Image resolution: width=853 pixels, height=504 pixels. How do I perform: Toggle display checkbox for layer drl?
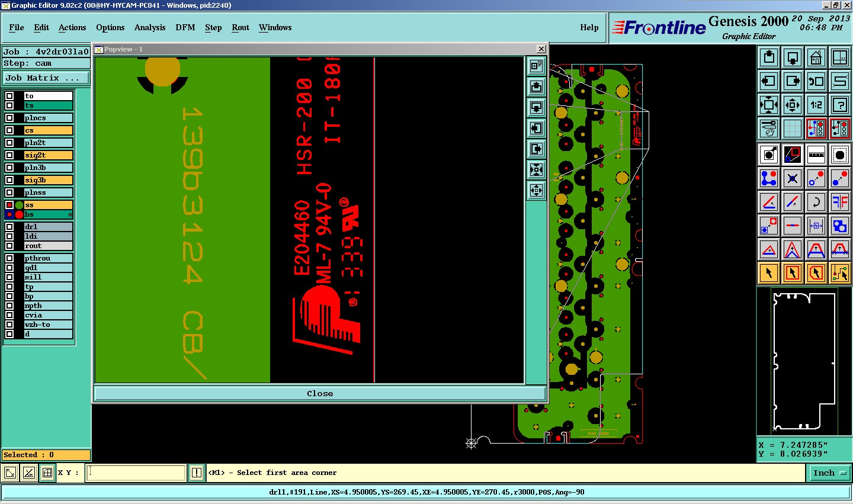coord(9,227)
